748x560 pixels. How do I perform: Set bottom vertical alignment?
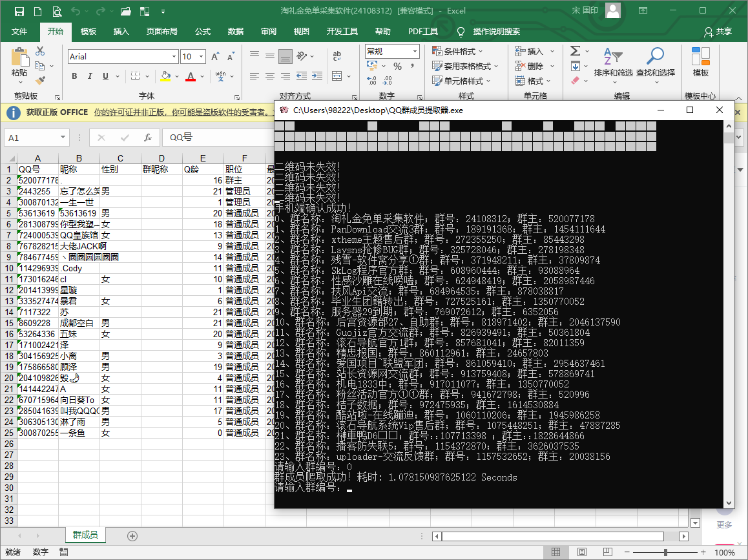(x=286, y=57)
